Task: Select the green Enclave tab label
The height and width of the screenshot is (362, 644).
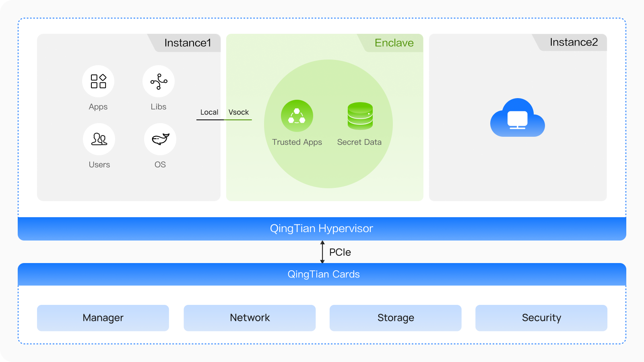Action: coord(394,43)
